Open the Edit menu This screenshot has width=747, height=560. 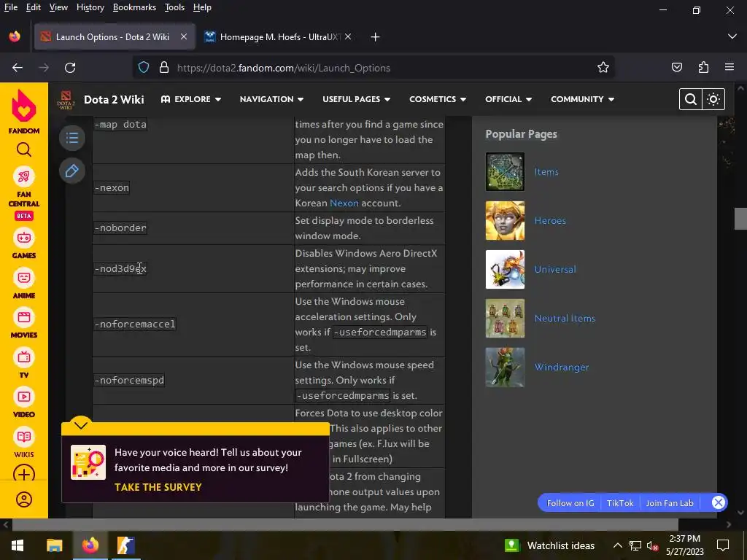click(x=34, y=7)
